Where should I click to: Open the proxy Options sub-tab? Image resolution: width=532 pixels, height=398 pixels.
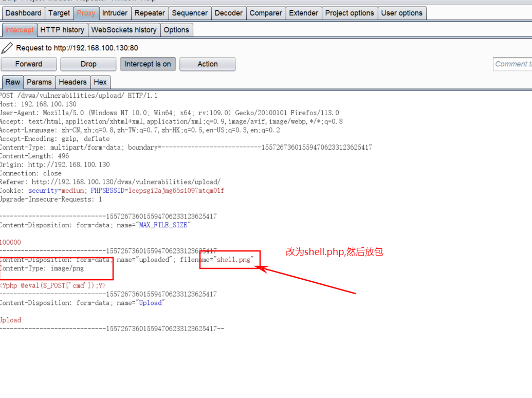(x=176, y=30)
